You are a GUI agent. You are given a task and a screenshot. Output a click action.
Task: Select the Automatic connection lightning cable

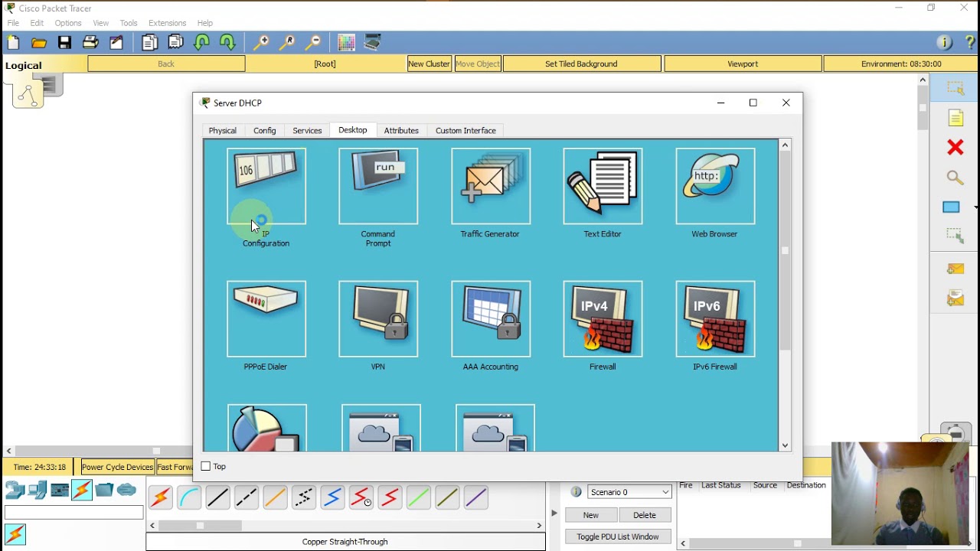[161, 498]
